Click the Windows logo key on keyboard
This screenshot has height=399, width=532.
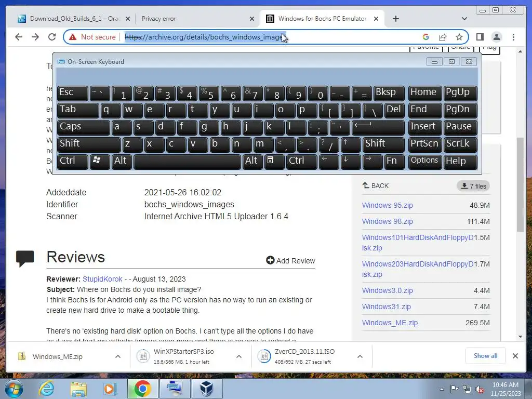tap(99, 161)
